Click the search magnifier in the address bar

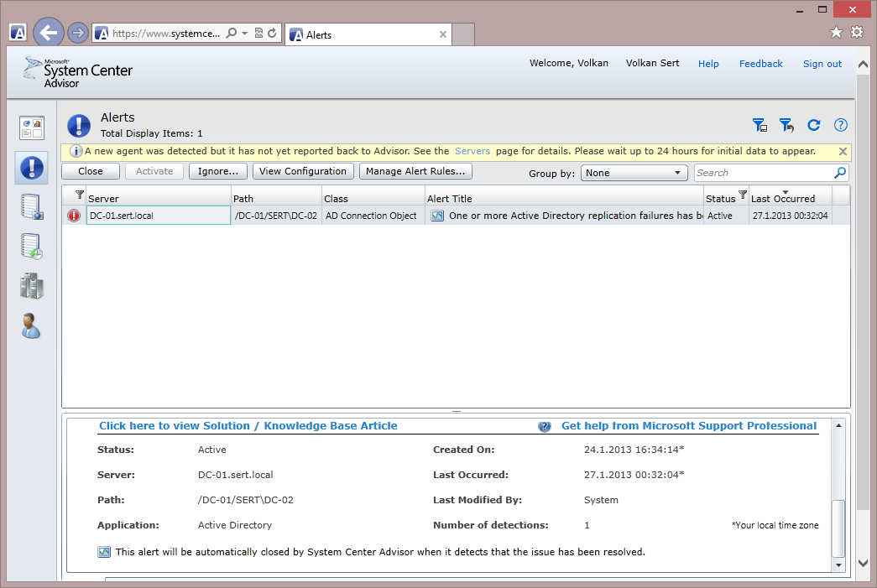pyautogui.click(x=231, y=33)
